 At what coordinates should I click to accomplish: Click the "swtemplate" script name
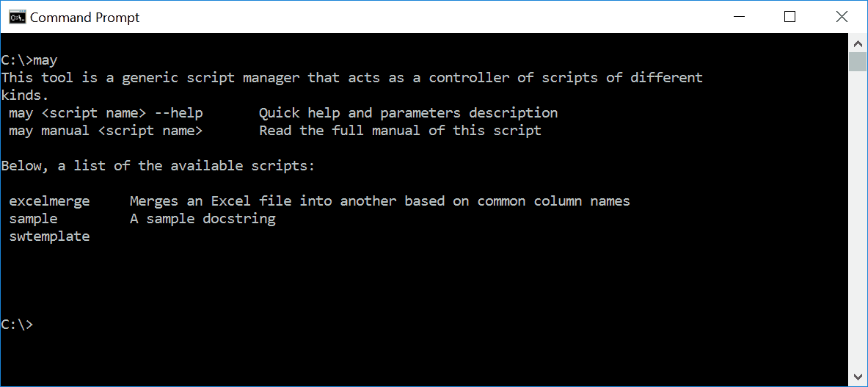point(49,236)
